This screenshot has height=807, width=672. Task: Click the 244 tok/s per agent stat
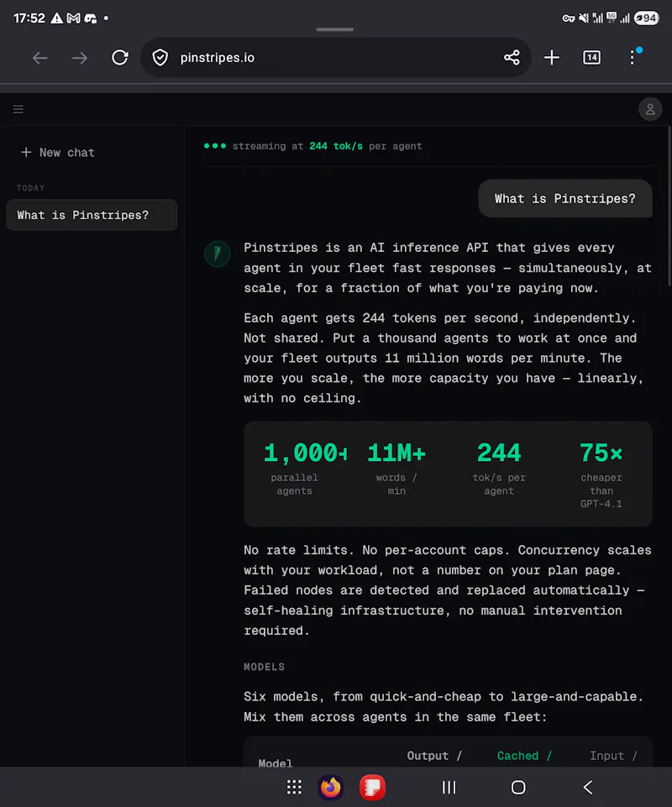tap(499, 469)
